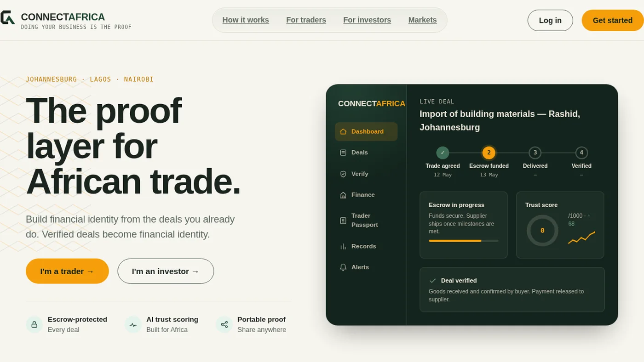Viewport: 644px width, 362px height.
Task: Click the Records bar chart icon
Action: click(x=343, y=247)
